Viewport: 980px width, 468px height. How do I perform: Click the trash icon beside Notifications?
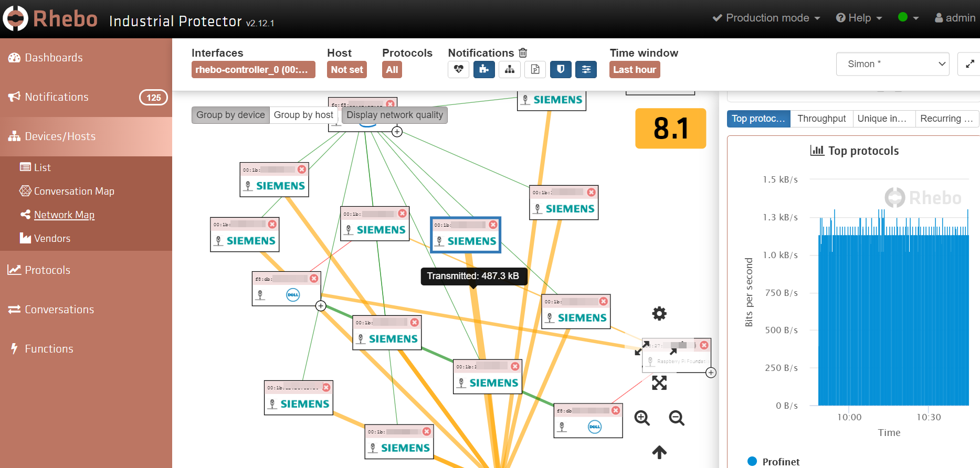(523, 53)
